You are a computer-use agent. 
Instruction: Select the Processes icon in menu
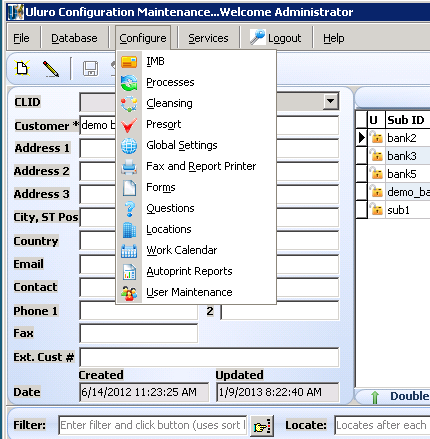coord(129,83)
